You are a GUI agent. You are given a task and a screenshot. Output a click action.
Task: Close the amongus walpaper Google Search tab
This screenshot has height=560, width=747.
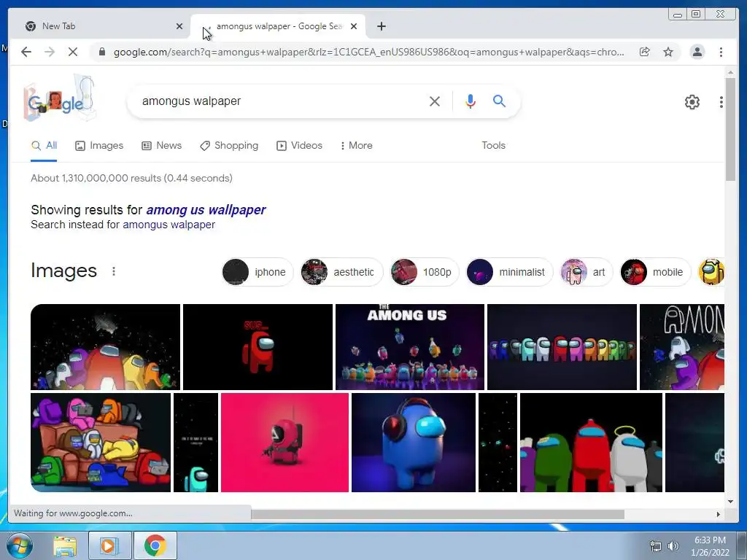[354, 26]
